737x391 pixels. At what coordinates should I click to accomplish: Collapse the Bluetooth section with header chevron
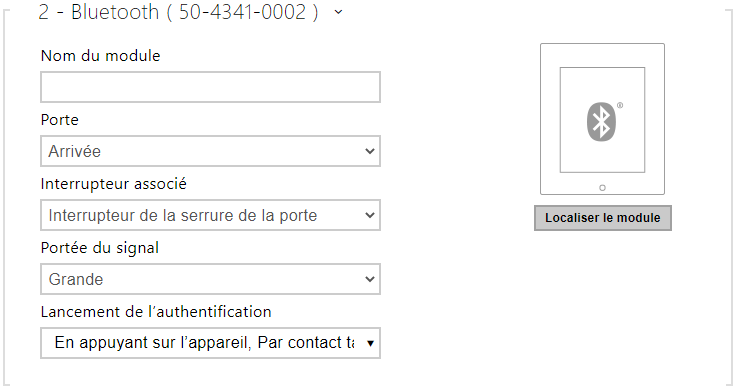[x=338, y=13]
